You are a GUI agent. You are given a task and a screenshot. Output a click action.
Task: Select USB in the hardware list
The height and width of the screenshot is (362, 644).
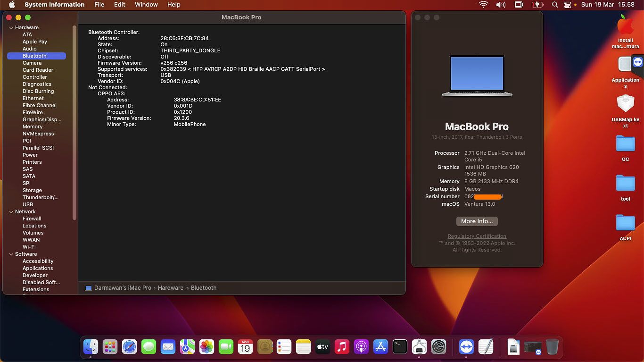click(x=28, y=204)
